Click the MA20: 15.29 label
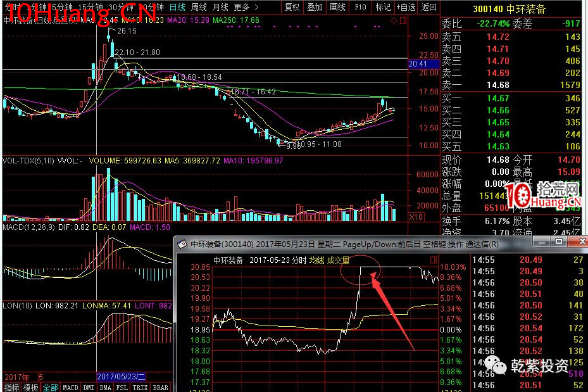The height and width of the screenshot is (392, 588). pyautogui.click(x=188, y=20)
